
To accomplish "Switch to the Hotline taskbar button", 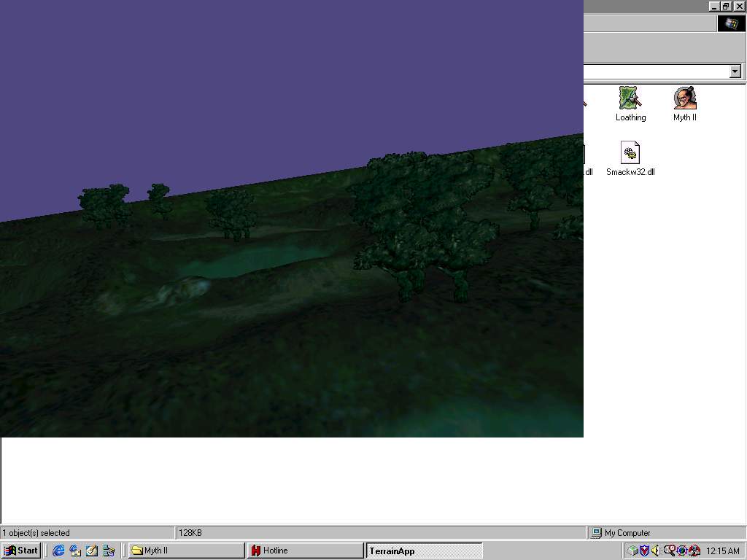I will (305, 551).
